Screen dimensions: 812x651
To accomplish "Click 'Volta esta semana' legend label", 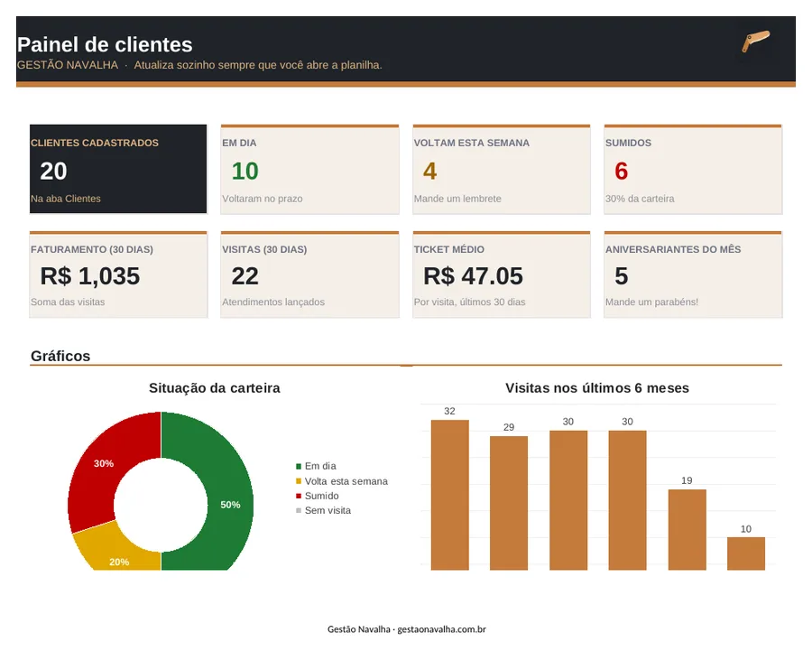I will pyautogui.click(x=346, y=481).
